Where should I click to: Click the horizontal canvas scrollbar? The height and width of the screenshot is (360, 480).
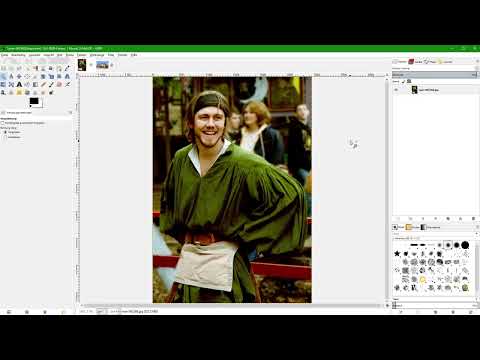click(232, 305)
